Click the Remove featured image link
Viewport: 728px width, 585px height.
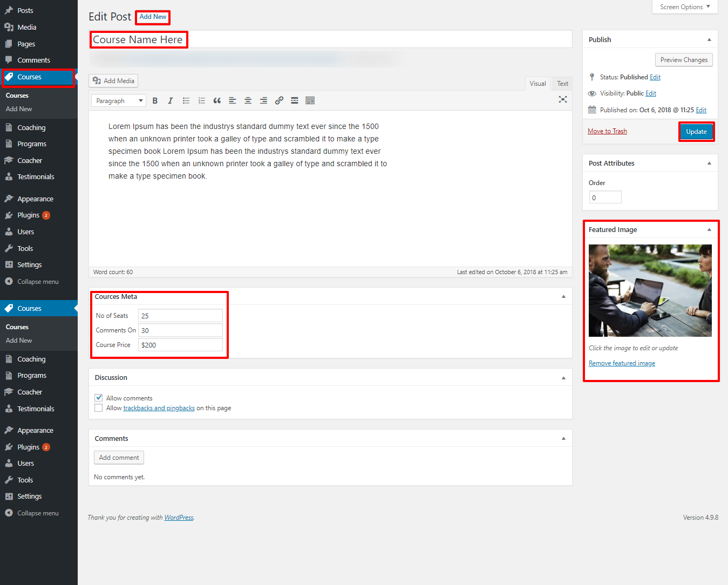coord(622,363)
